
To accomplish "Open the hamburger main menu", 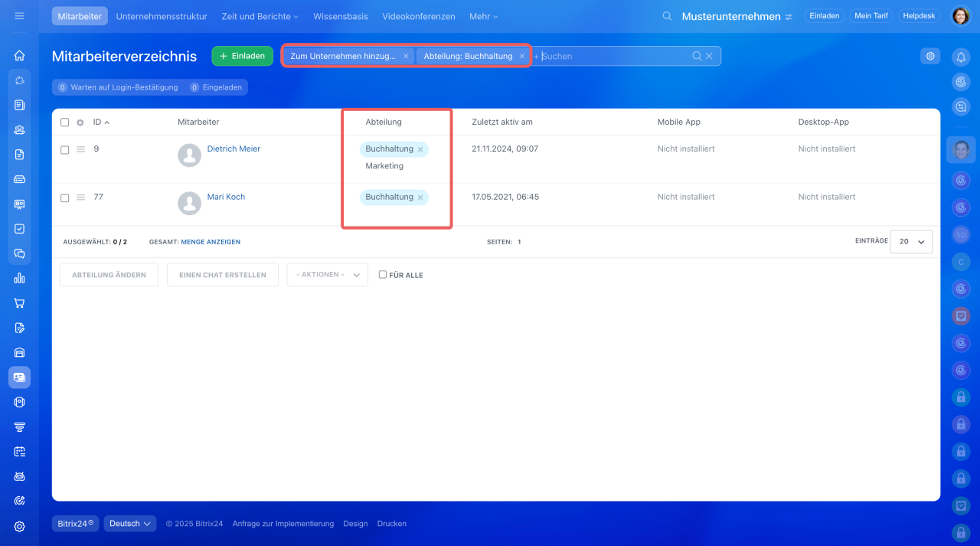I will [x=19, y=16].
